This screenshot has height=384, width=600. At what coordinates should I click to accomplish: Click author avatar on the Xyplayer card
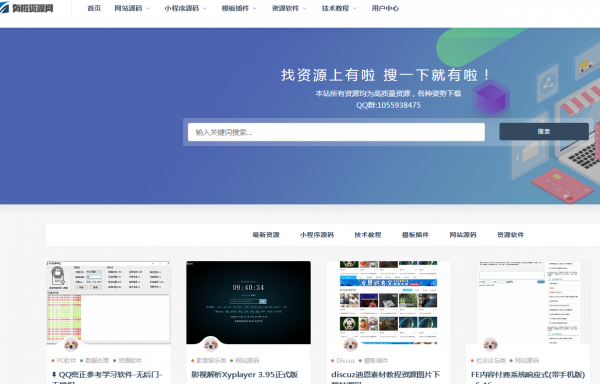coord(210,345)
